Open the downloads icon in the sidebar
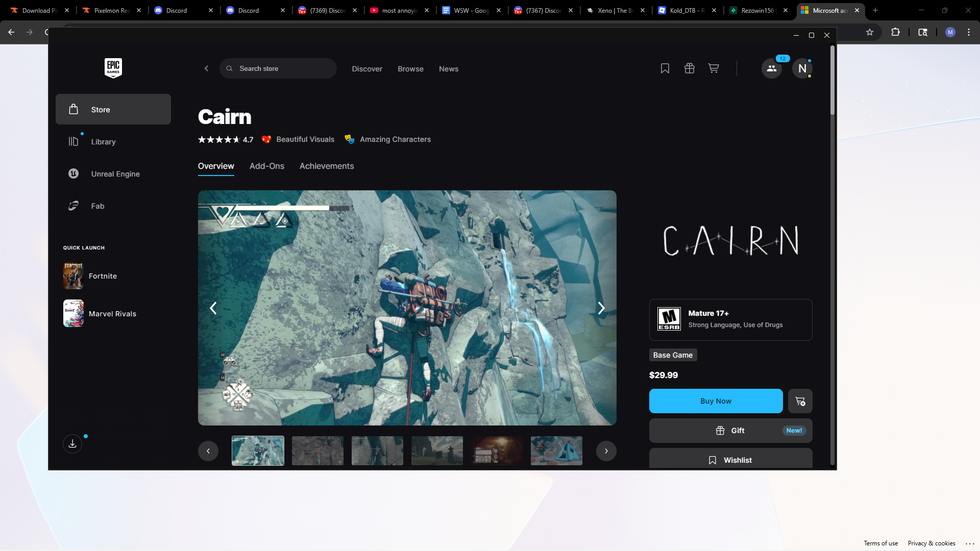The image size is (980, 551). [72, 443]
